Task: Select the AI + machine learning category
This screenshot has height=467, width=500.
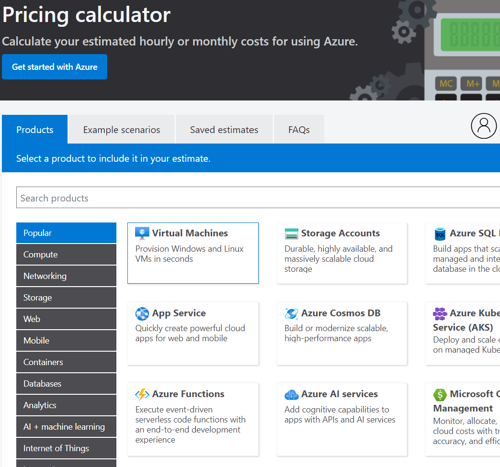Action: (66, 427)
